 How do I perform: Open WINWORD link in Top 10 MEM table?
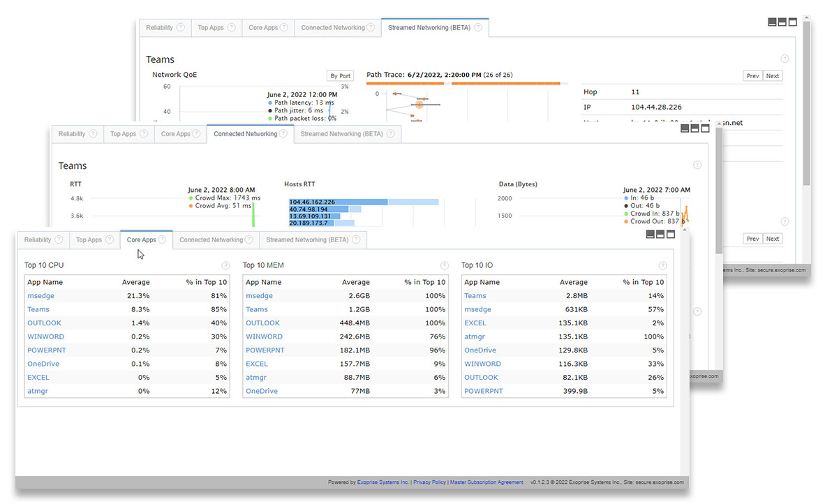point(264,336)
